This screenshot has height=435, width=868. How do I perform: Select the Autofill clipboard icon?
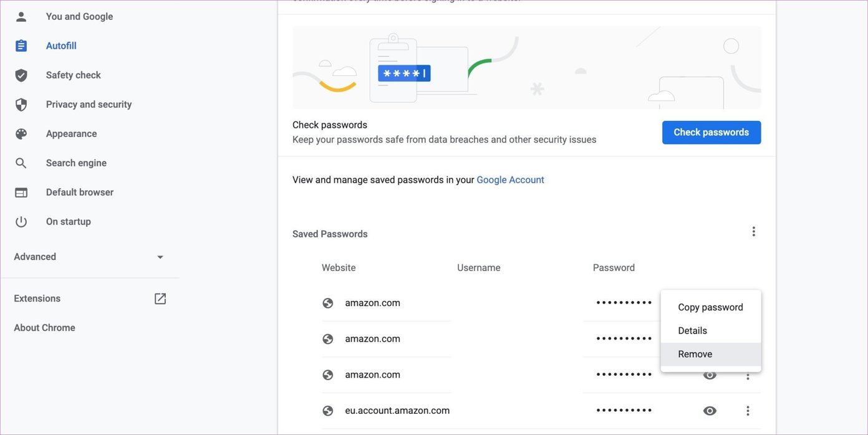point(21,46)
